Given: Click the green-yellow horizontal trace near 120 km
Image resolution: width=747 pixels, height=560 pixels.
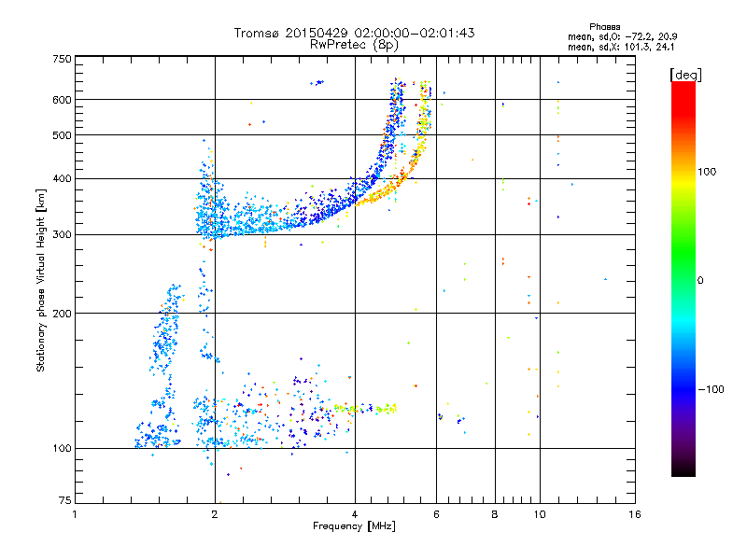Looking at the screenshot, I should [x=366, y=408].
